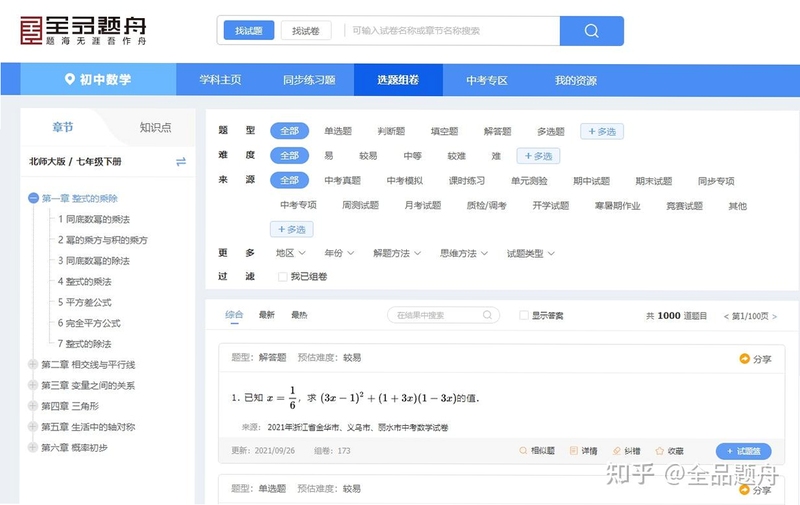Switch sidebar to 知识点 tab
The height and width of the screenshot is (505, 800).
click(155, 127)
